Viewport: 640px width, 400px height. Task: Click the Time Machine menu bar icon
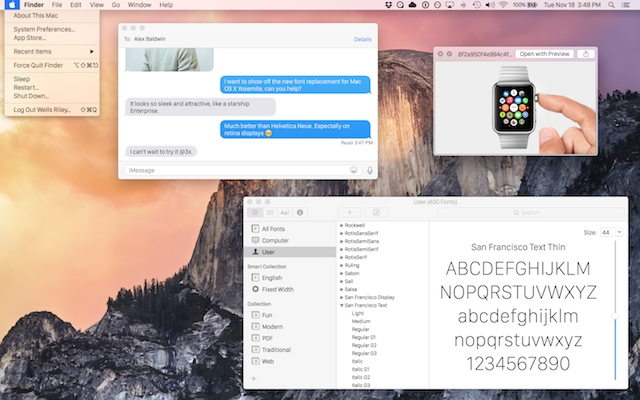(x=476, y=5)
